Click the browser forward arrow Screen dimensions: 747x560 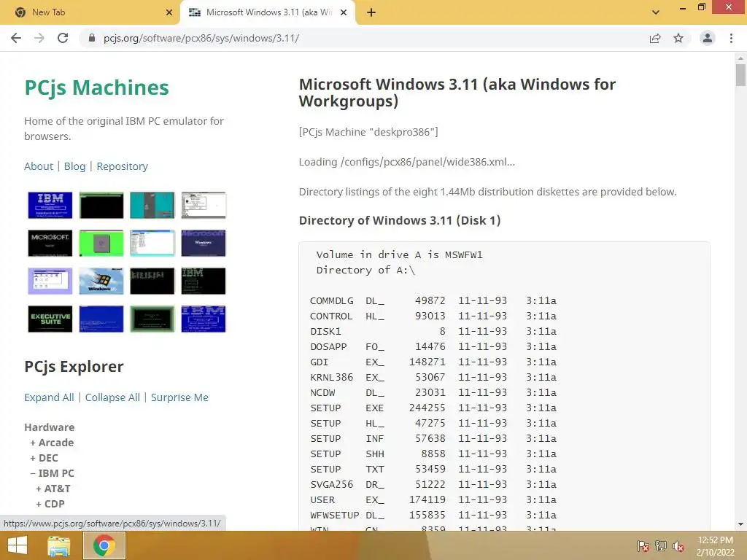coord(39,38)
